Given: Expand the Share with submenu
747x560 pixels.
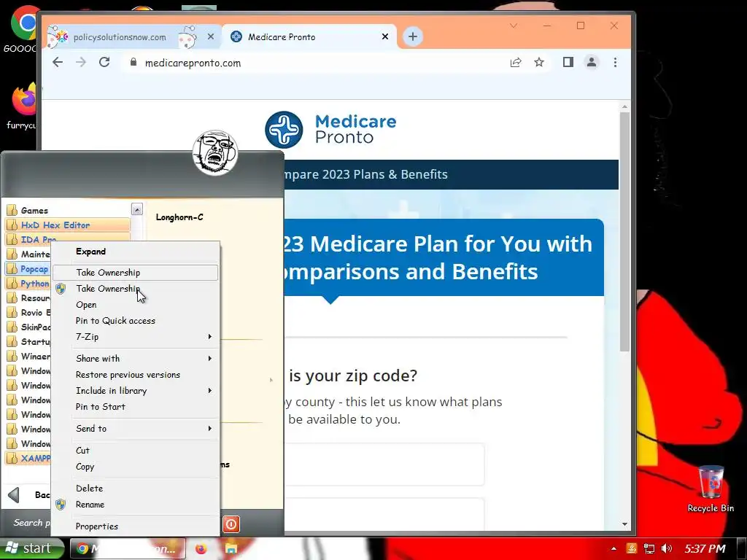Looking at the screenshot, I should coord(135,359).
